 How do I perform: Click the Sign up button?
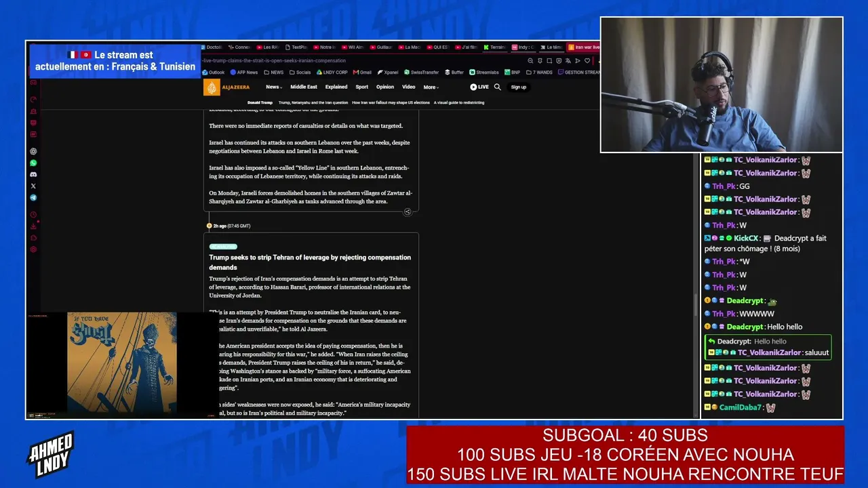point(519,87)
